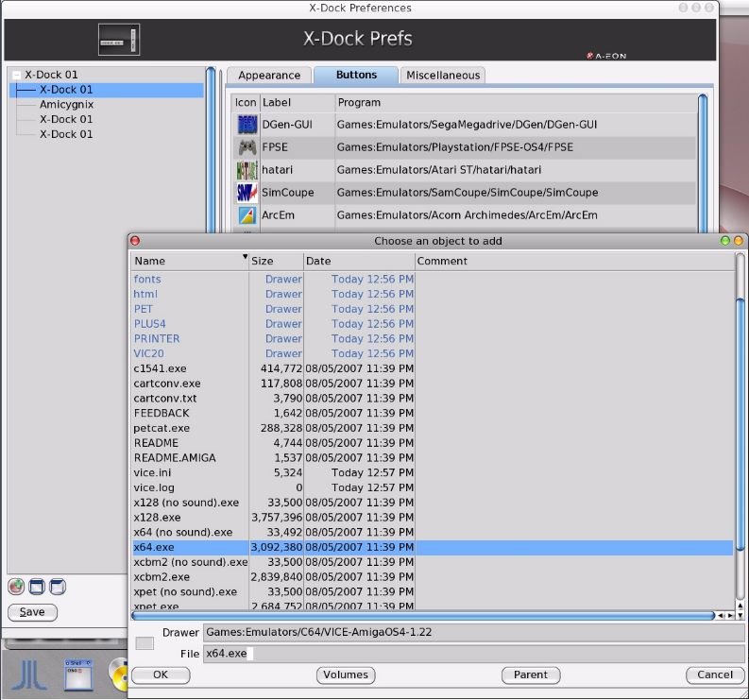Click the middle window icon above Save
The width and height of the screenshot is (749, 700).
pos(37,587)
